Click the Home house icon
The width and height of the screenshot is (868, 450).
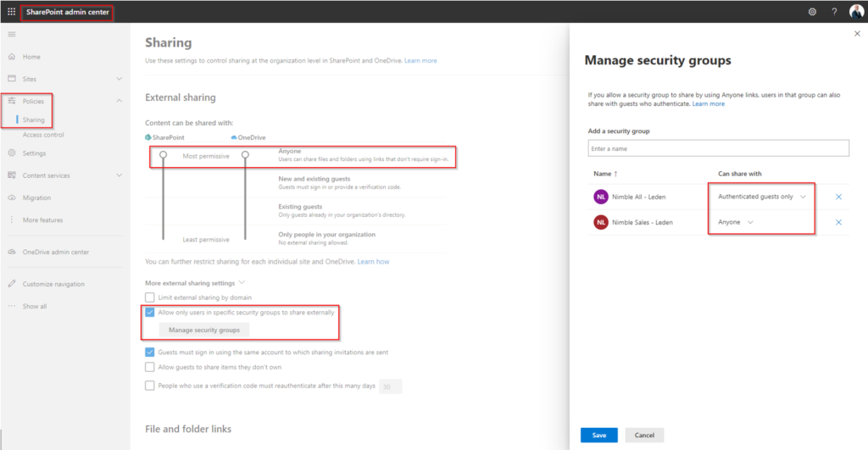click(x=12, y=57)
